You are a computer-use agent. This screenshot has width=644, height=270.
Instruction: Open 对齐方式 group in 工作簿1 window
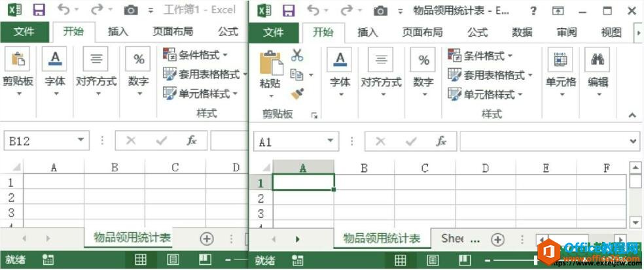click(96, 72)
